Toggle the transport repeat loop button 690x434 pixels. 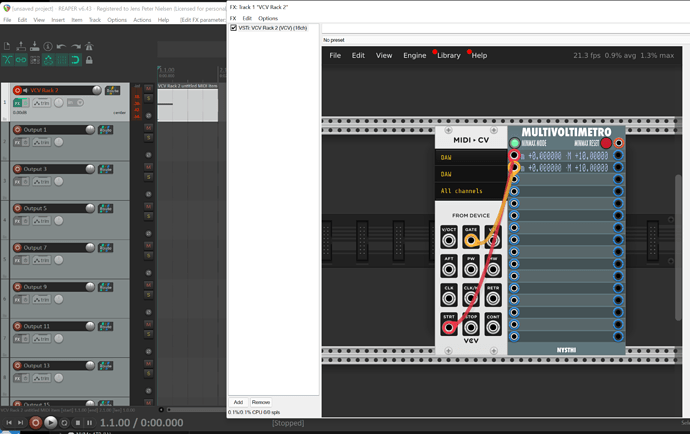coord(64,423)
